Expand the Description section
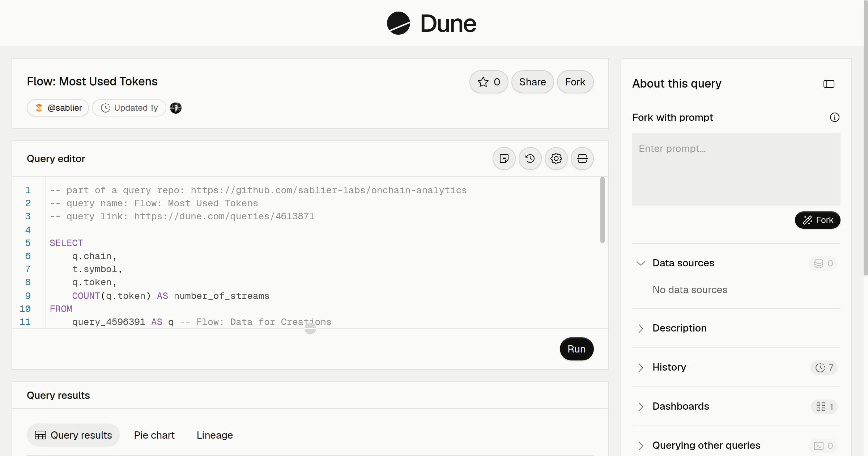The image size is (868, 456). point(736,328)
